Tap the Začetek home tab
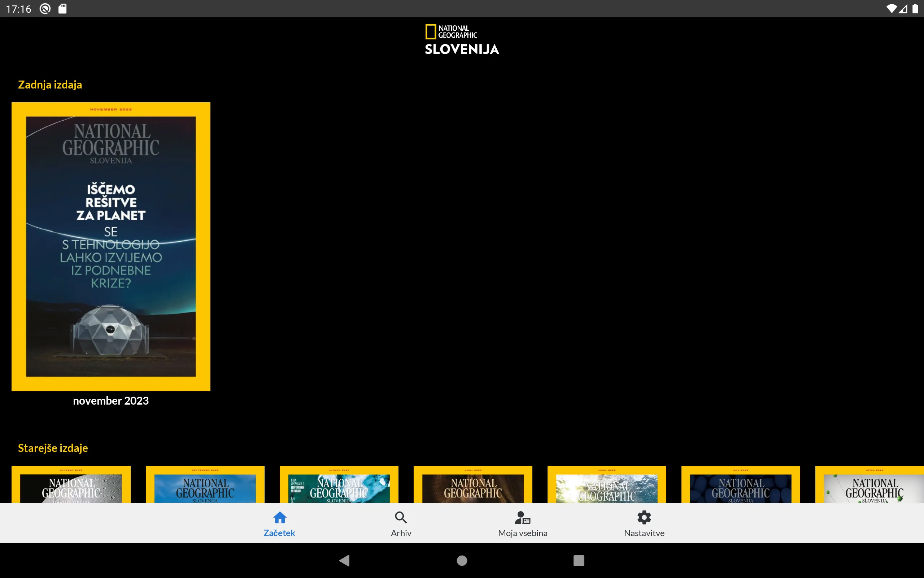The height and width of the screenshot is (578, 924). click(279, 524)
